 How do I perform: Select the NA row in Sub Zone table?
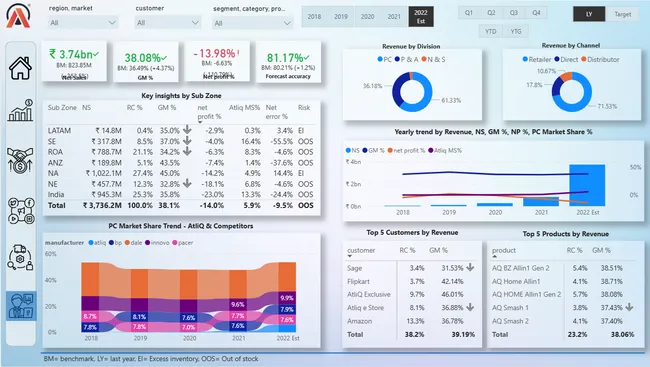[x=181, y=173]
